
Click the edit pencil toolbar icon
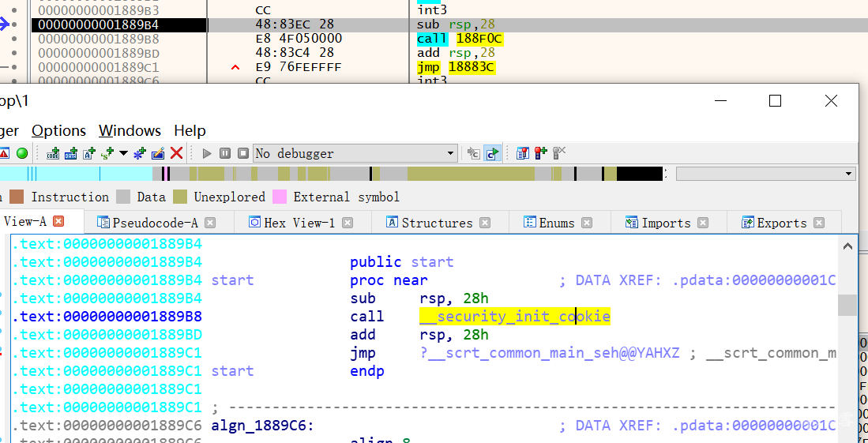point(158,153)
